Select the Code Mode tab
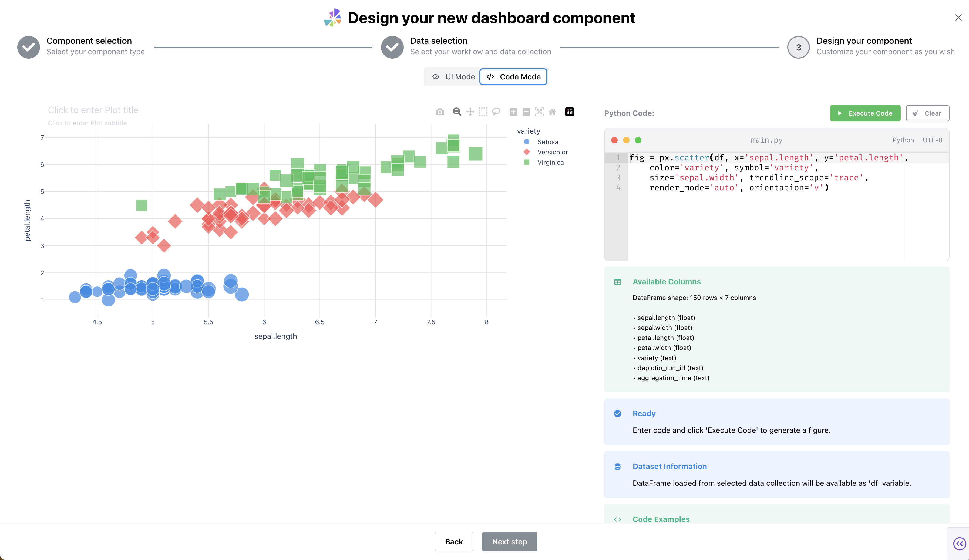 pos(513,77)
